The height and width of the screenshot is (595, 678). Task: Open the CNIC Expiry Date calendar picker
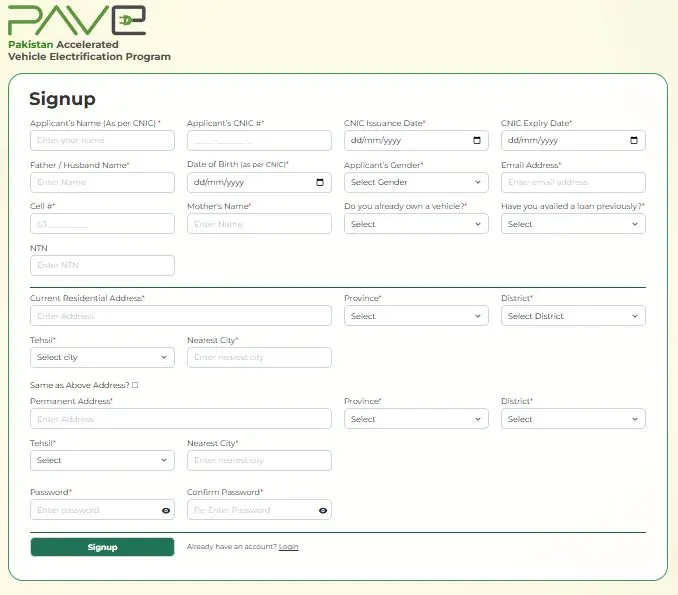[x=634, y=141]
